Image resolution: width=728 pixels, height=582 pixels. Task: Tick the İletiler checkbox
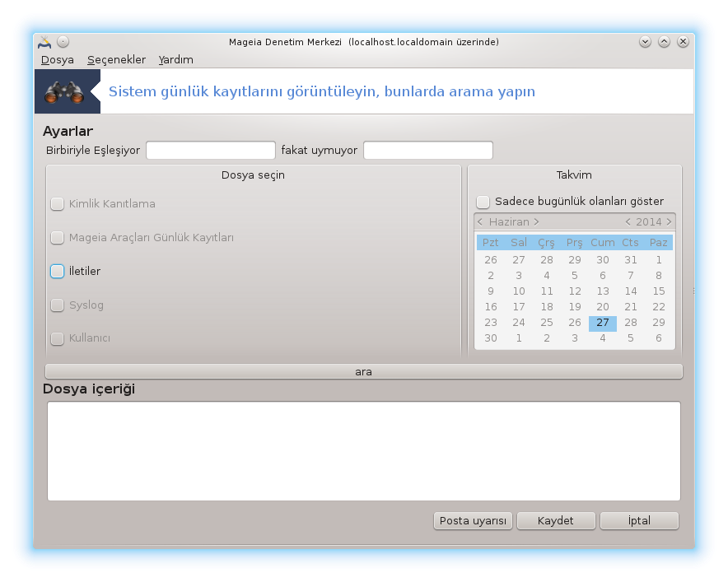coord(57,271)
